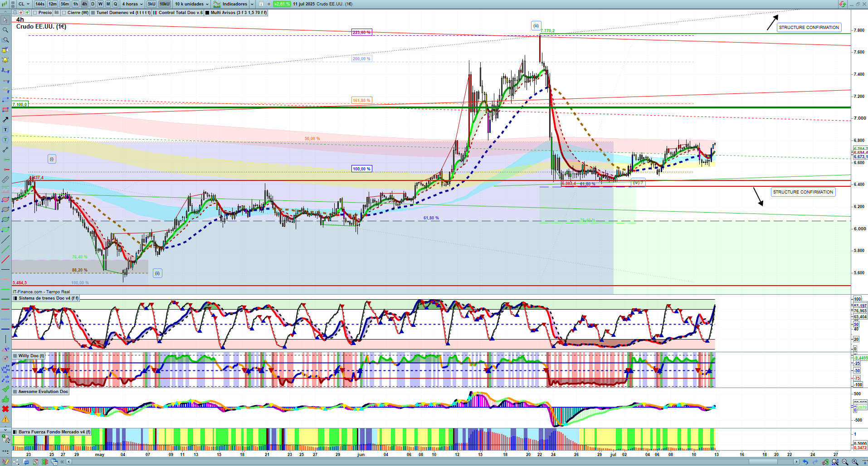Viewport: 868px width, 466px height.
Task: Expand the 10 k unidades dropdown
Action: coord(192,4)
